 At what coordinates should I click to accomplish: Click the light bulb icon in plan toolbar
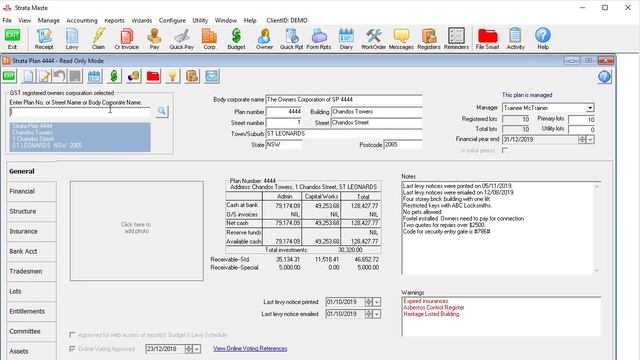point(173,76)
